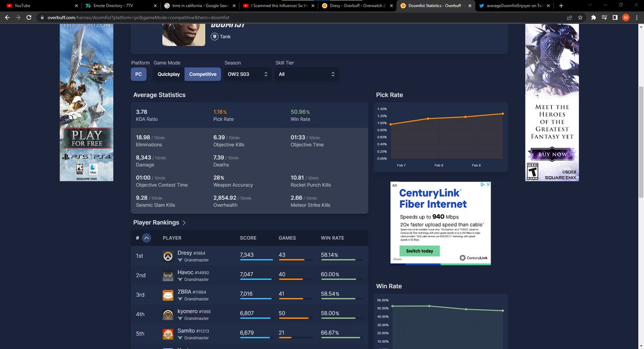Open the Season OW2 S03 dropdown
The width and height of the screenshot is (644, 349).
pos(247,74)
